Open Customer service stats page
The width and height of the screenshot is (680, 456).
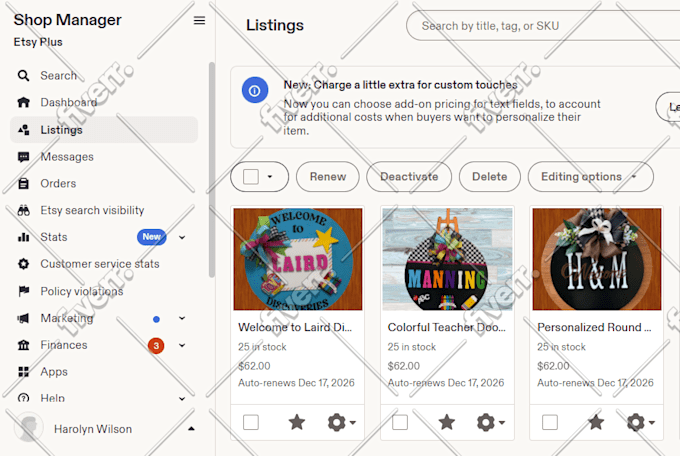pyautogui.click(x=100, y=264)
